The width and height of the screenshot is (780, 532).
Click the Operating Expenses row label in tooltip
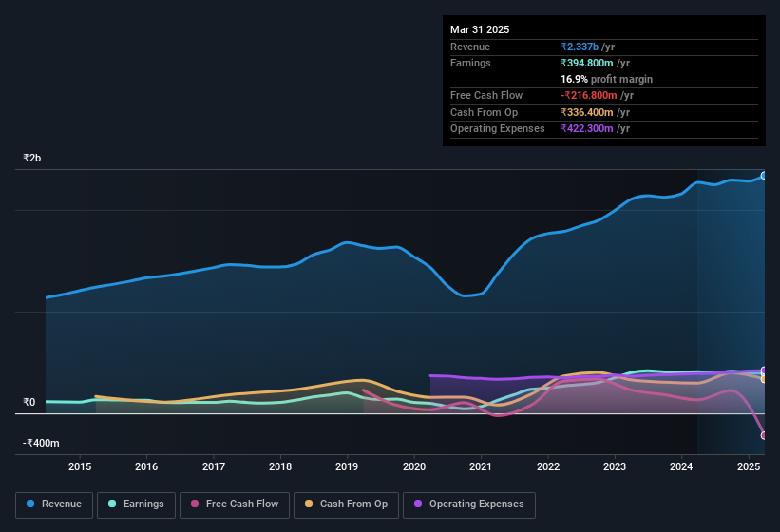[498, 128]
